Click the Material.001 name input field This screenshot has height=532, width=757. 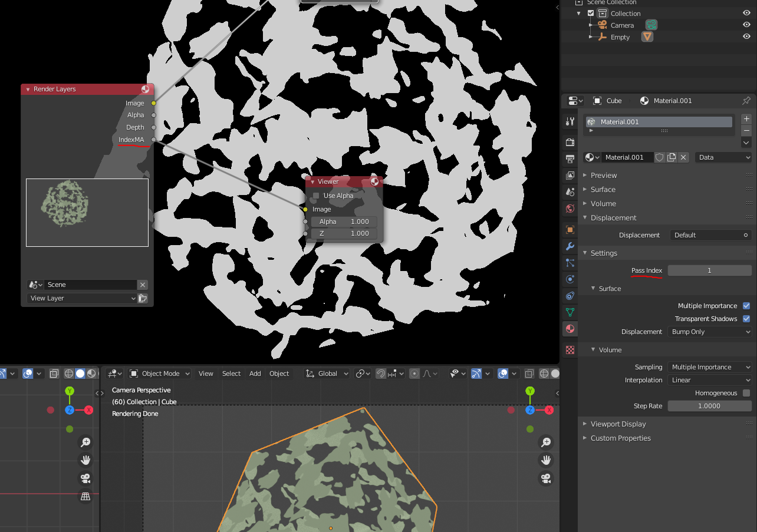(627, 157)
